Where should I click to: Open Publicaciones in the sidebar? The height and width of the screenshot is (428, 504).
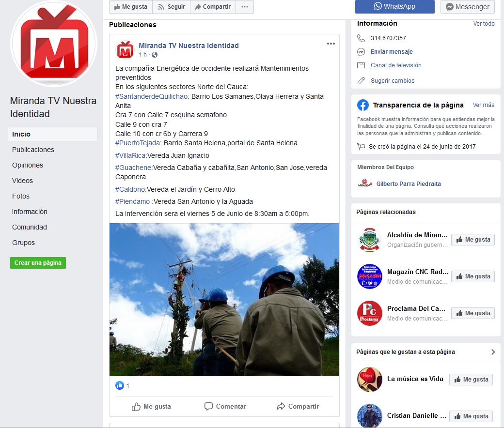(x=33, y=150)
